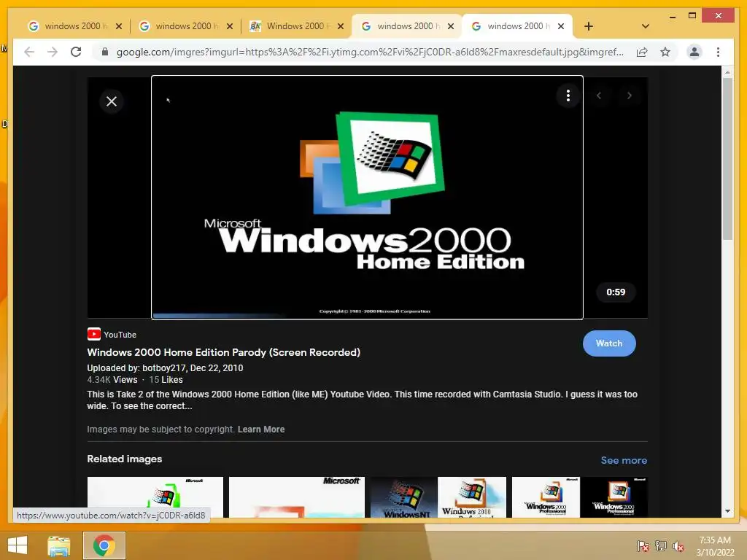The image size is (747, 560).
Task: Open the share page icon in address bar
Action: pos(642,52)
